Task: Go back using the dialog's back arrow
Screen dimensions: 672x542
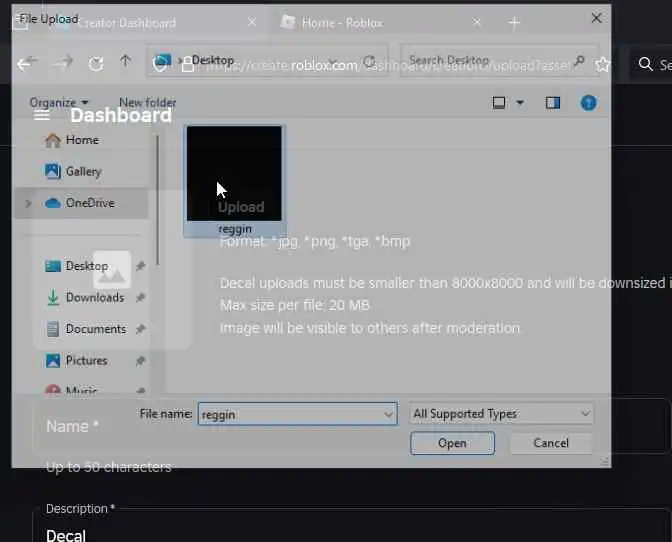Action: coord(27,63)
